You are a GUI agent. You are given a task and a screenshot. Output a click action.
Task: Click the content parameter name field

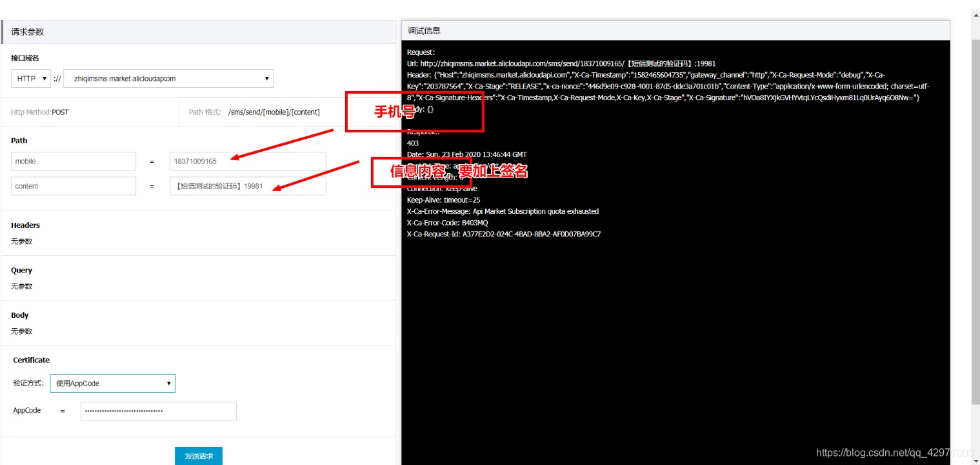coord(74,186)
